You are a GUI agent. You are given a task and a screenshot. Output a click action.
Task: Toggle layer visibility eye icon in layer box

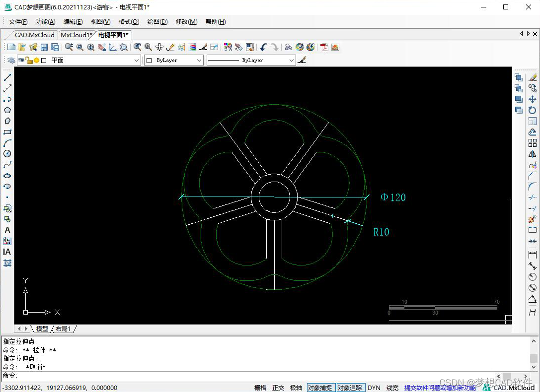pyautogui.click(x=21, y=60)
